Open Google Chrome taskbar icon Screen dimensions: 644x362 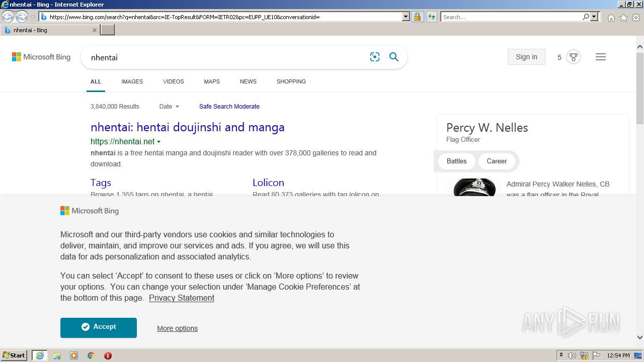click(91, 355)
